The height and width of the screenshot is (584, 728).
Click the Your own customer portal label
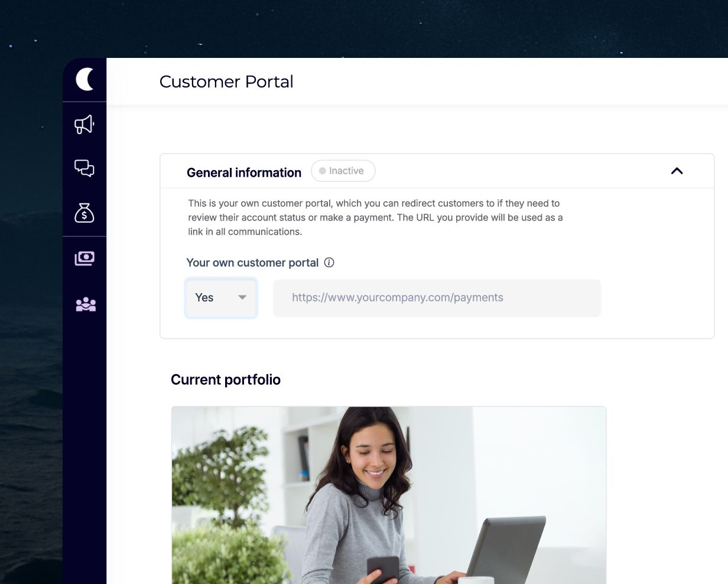252,263
